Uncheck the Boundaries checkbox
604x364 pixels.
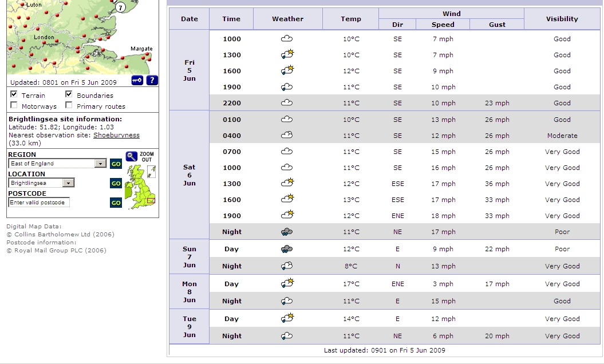point(69,94)
